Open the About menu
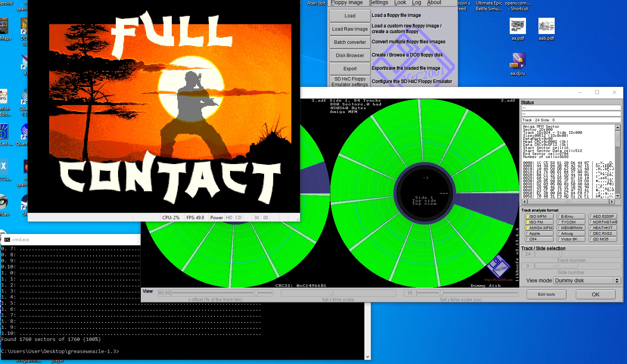Screen dimensions: 627x364 434,3
